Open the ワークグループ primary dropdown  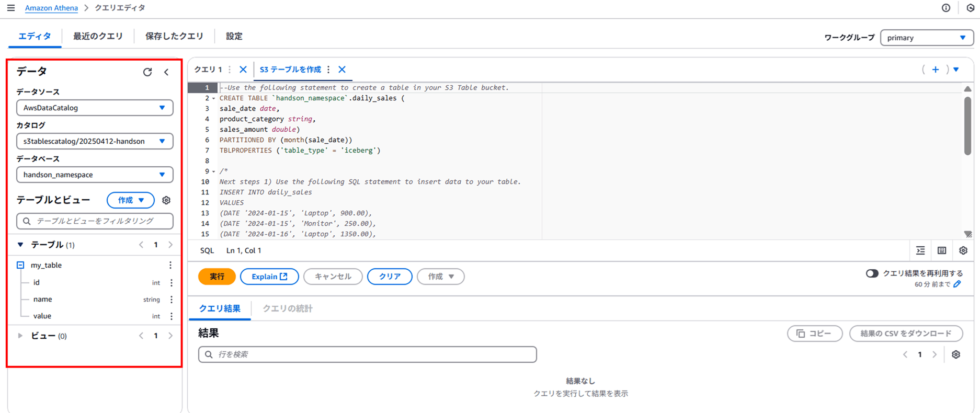[927, 38]
